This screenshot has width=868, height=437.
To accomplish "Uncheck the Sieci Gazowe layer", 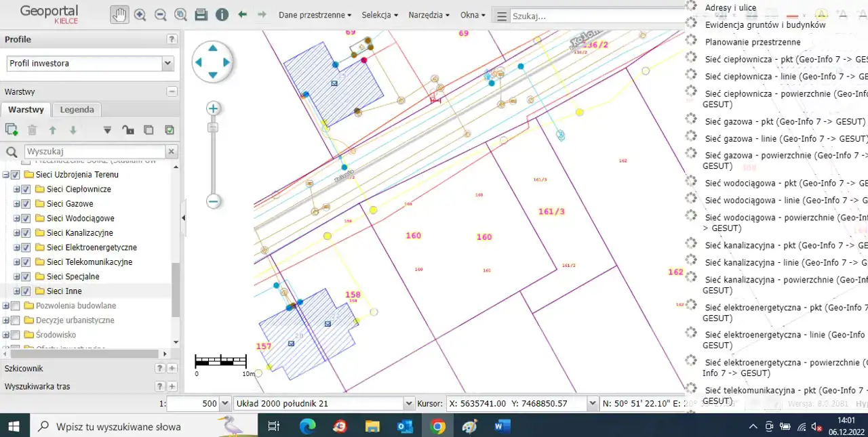I will [26, 204].
